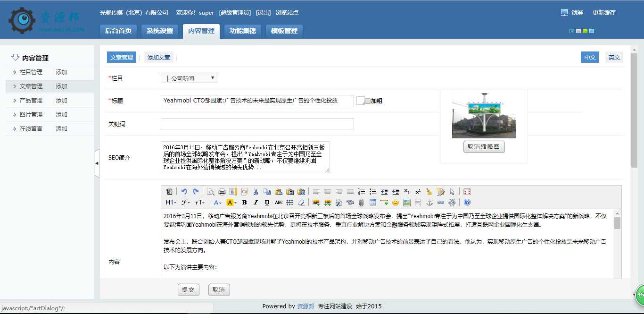Viewport: 644px width, 314px height.
Task: Switch to 添加文章 sub-tab
Action: (x=159, y=57)
